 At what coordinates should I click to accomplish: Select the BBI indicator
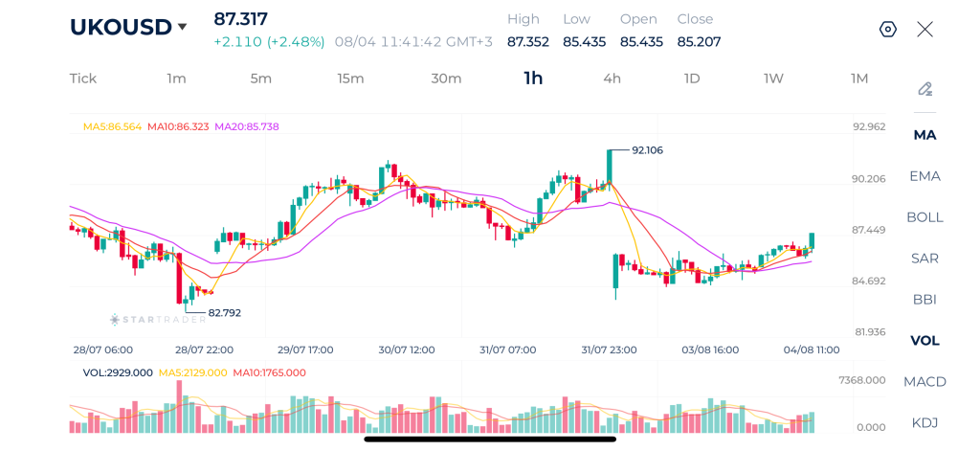click(925, 300)
